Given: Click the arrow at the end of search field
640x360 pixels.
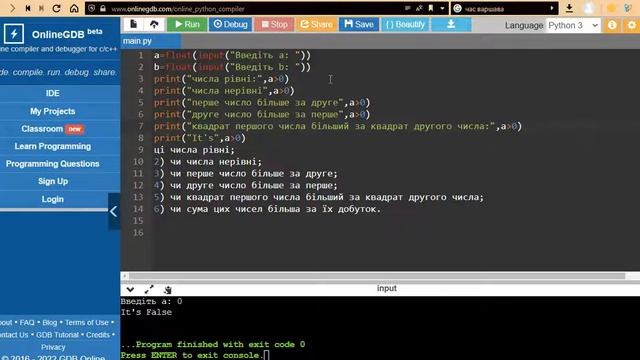Looking at the screenshot, I should point(552,8).
